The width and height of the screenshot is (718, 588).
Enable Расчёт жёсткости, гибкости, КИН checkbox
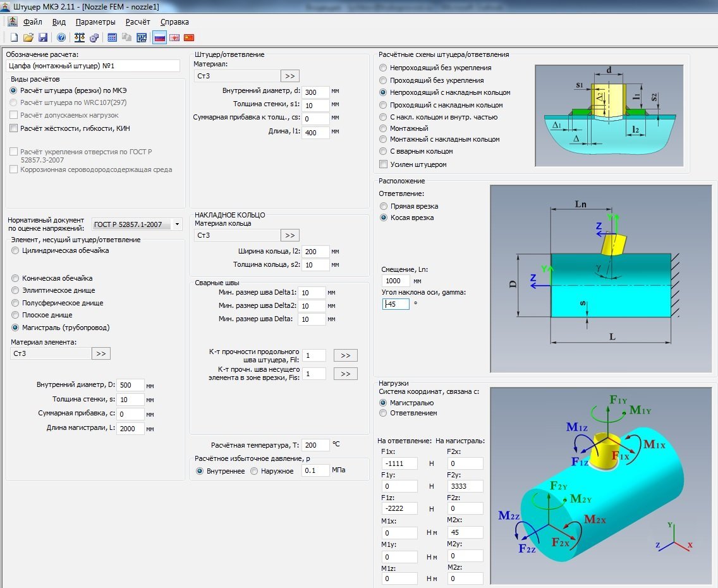coord(70,128)
